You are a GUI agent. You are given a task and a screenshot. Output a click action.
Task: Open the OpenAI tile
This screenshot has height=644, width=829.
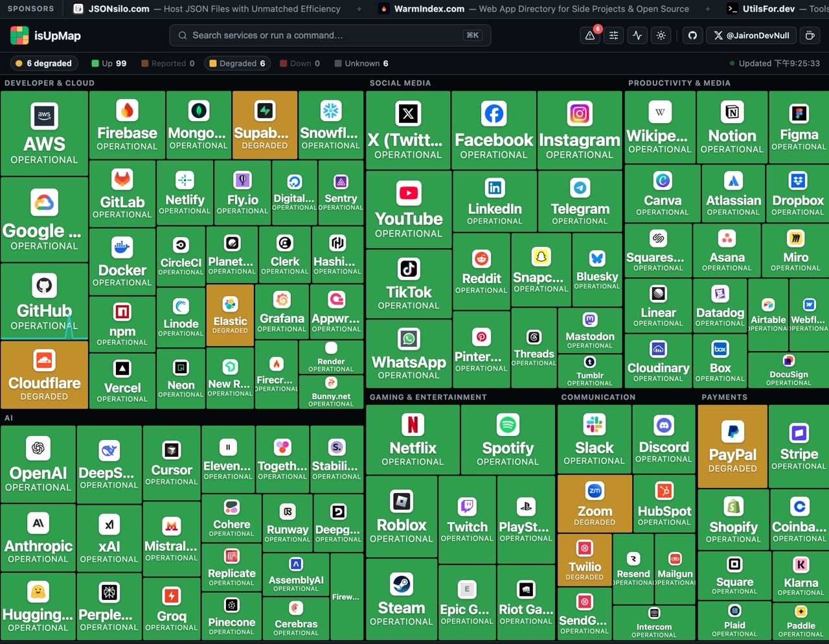click(x=38, y=464)
